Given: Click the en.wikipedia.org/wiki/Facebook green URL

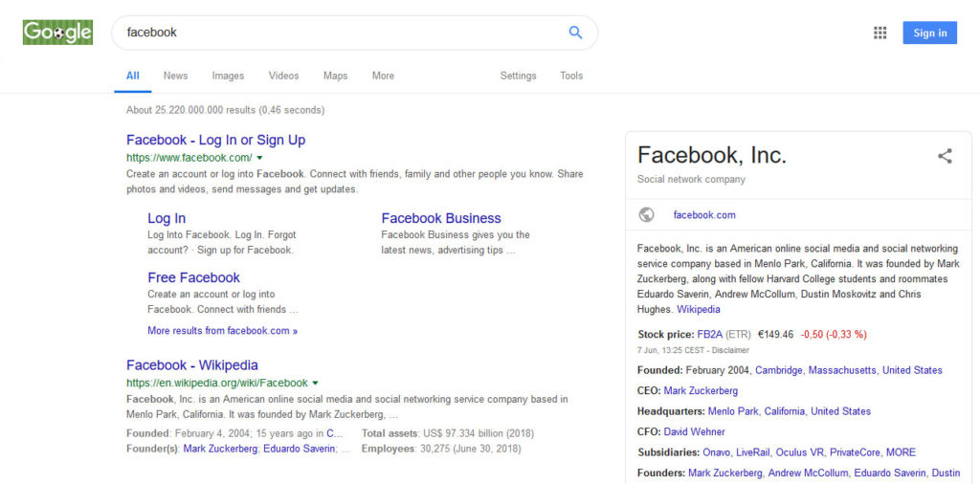Looking at the screenshot, I should pyautogui.click(x=217, y=383).
